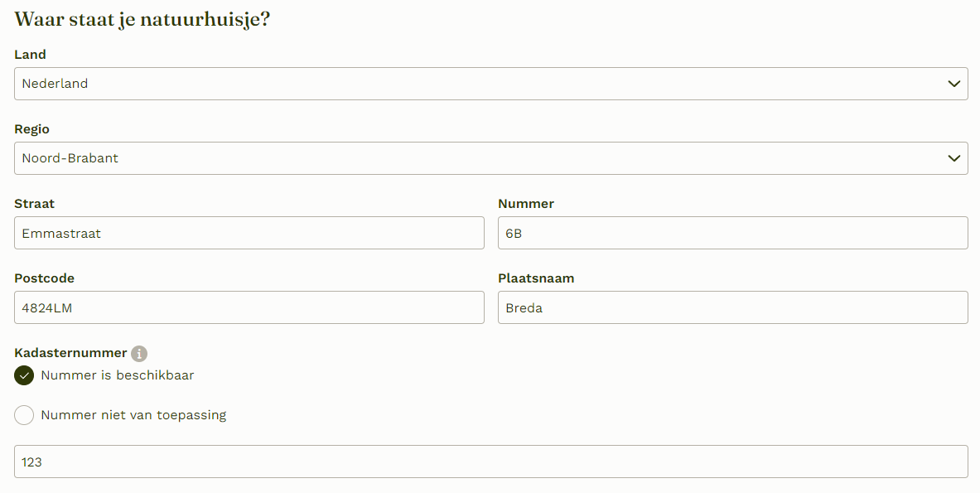Click the 'Waar staat je natuurhuisje?' heading
Viewport: 980px width, 493px height.
(142, 19)
